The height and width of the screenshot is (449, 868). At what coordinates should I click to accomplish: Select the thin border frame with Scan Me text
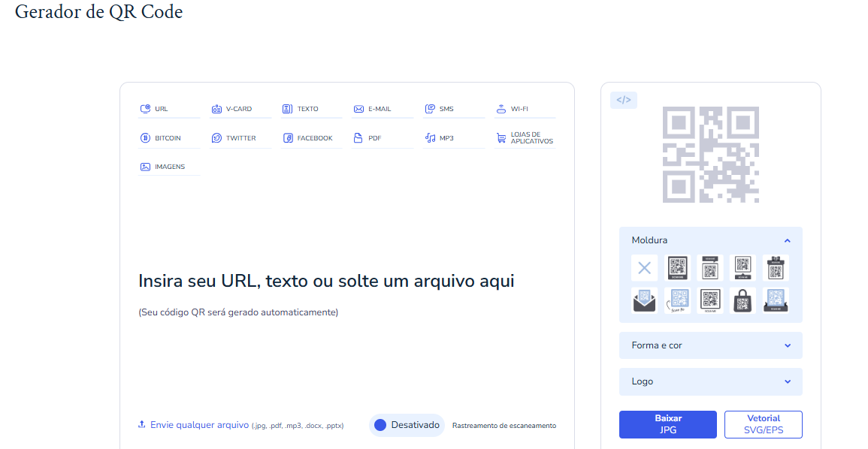[710, 301]
